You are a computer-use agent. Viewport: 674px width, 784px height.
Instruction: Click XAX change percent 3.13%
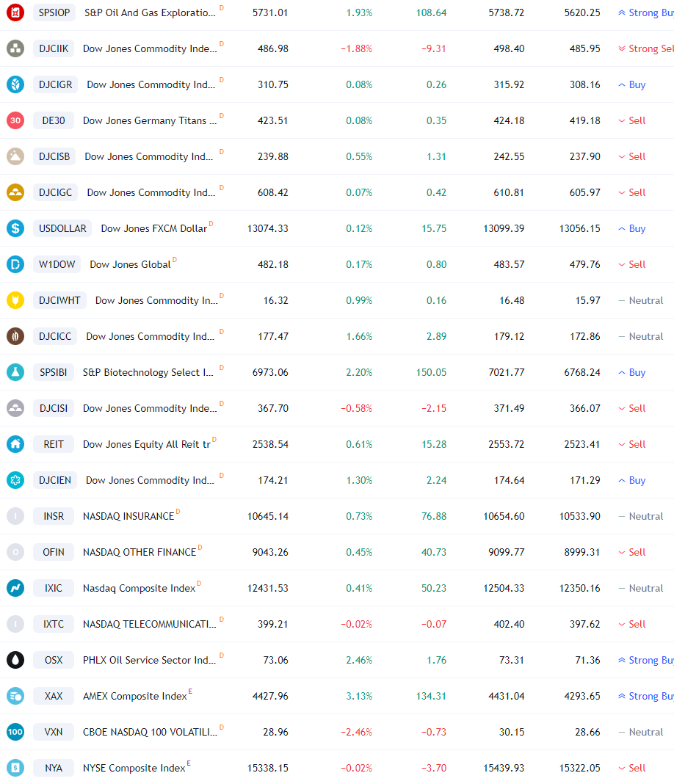(359, 697)
